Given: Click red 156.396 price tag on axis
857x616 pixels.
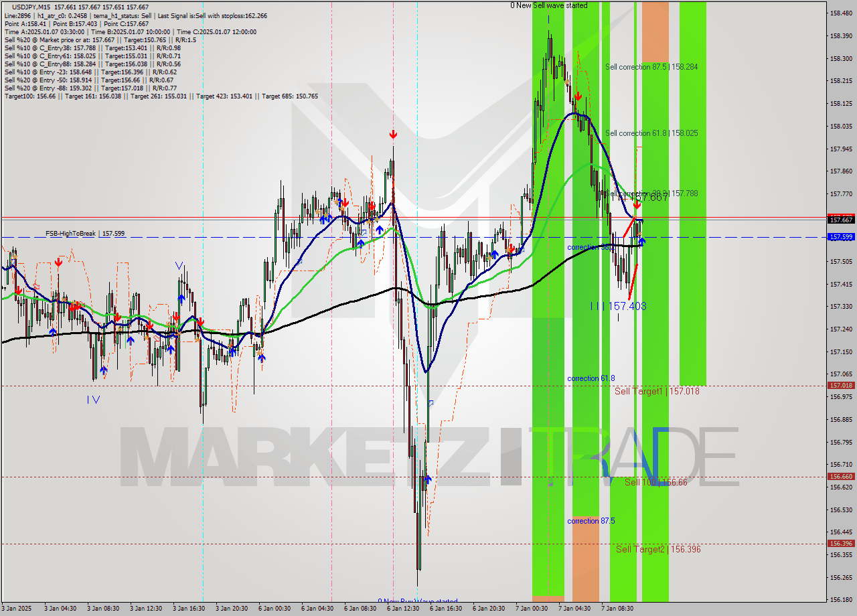Looking at the screenshot, I should [841, 544].
